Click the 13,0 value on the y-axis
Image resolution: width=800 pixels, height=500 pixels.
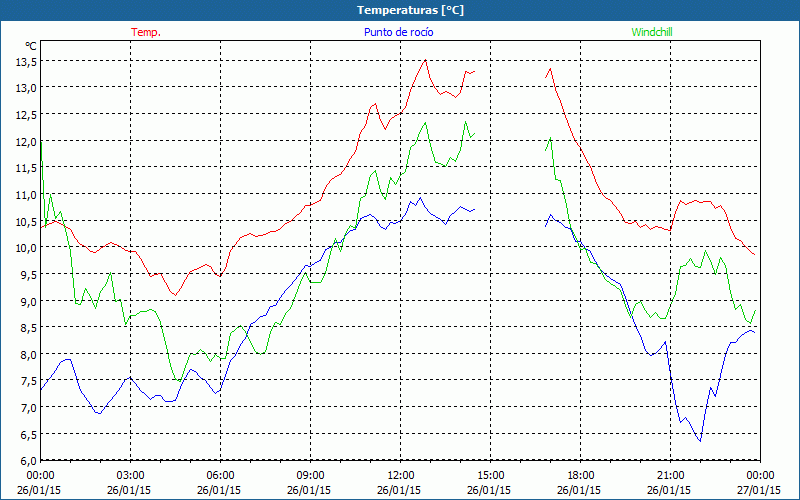[27, 88]
